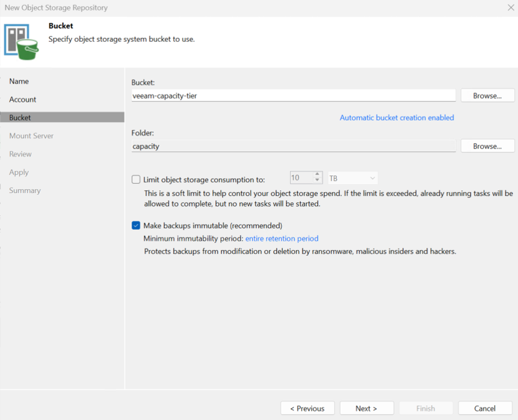
Task: Select the Mount Server wizard step
Action: [31, 136]
